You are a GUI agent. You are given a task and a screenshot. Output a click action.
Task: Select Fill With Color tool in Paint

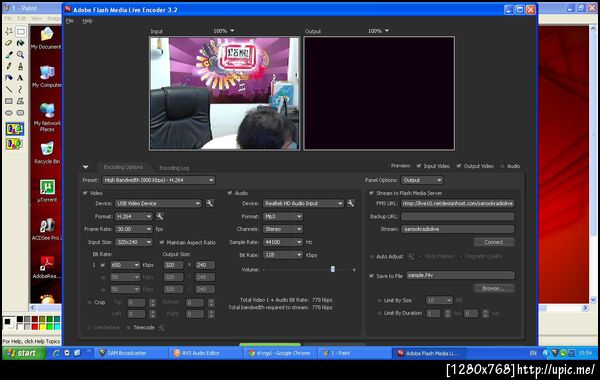tap(21, 43)
